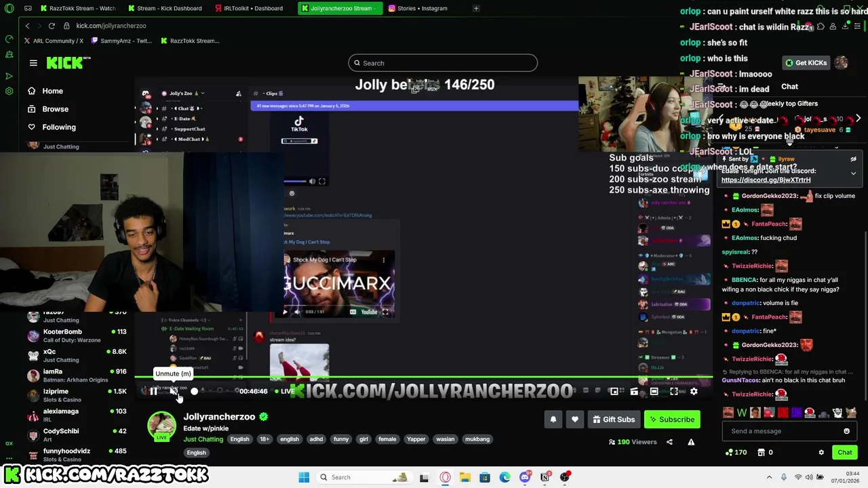
Task: Open player settings gear
Action: 694,391
